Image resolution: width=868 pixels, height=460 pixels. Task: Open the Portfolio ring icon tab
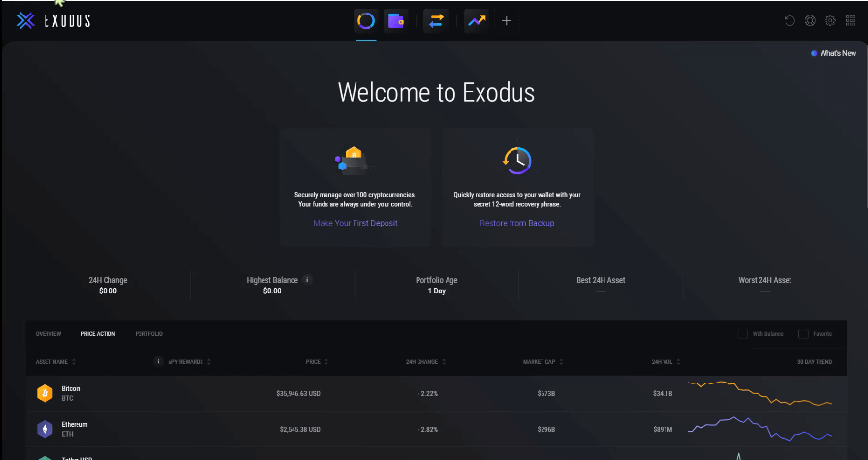coord(366,21)
